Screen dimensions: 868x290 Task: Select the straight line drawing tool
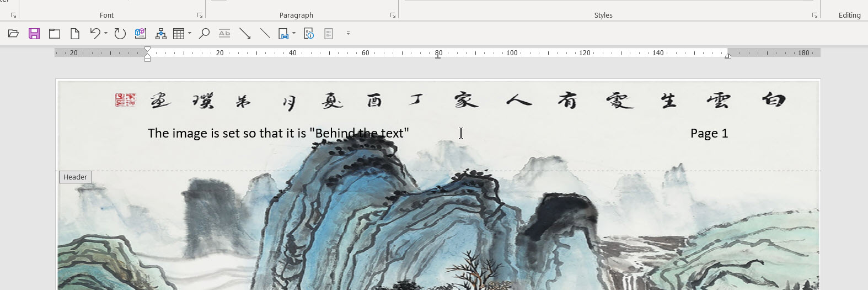point(265,34)
